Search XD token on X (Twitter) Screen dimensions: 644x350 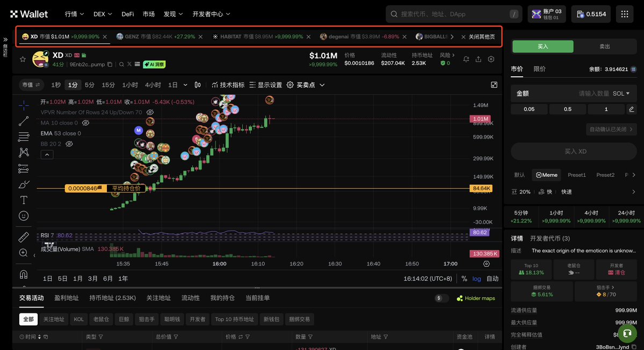click(x=129, y=65)
